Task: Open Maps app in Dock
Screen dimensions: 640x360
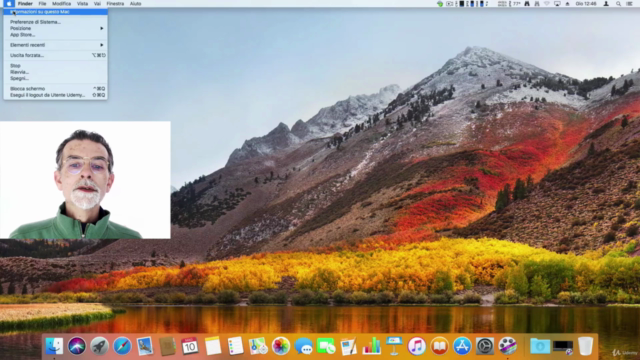Action: click(x=258, y=346)
